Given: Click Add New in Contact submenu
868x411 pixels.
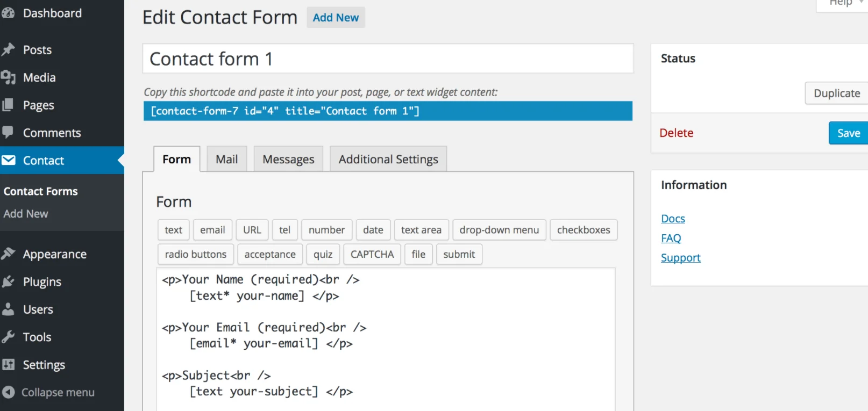Looking at the screenshot, I should tap(26, 214).
